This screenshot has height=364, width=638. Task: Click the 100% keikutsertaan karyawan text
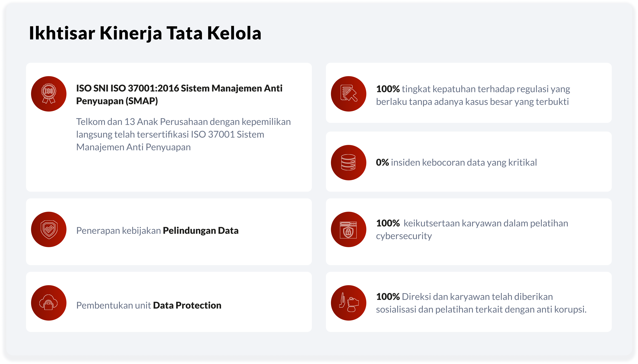click(472, 223)
